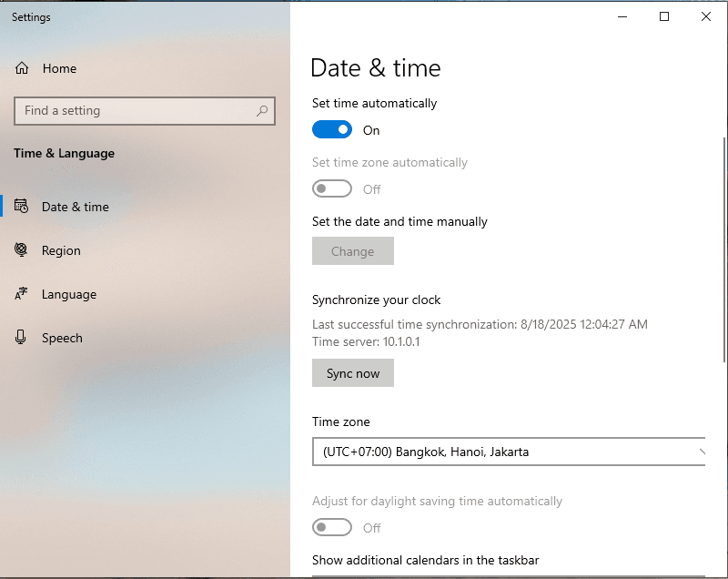Image resolution: width=728 pixels, height=579 pixels.
Task: Toggle Set time zone automatically switch
Action: click(332, 189)
